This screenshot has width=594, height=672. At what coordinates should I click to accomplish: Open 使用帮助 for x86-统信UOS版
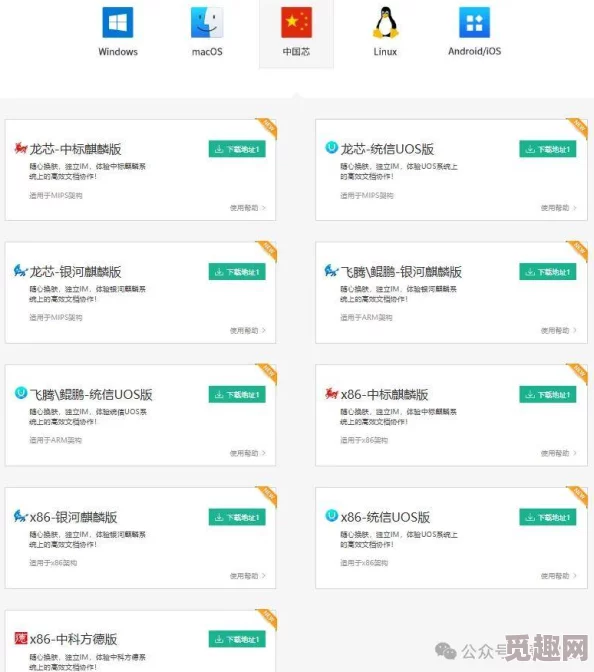(x=558, y=576)
